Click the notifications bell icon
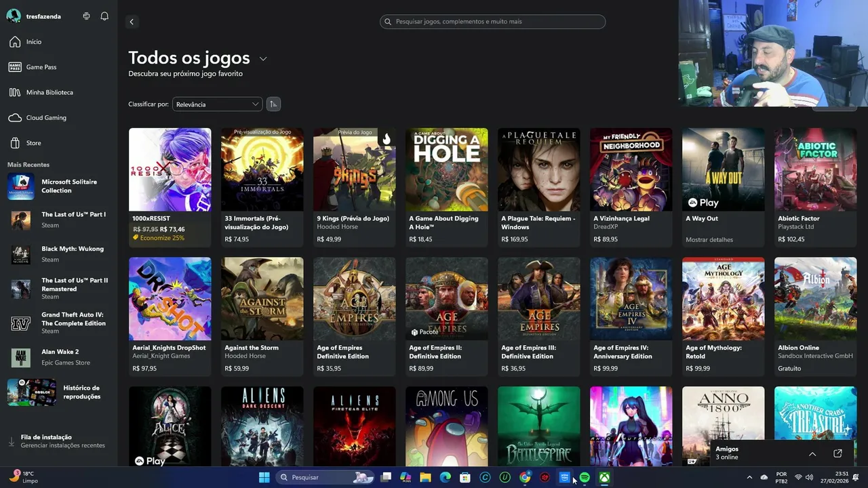Image resolution: width=868 pixels, height=488 pixels. tap(104, 16)
